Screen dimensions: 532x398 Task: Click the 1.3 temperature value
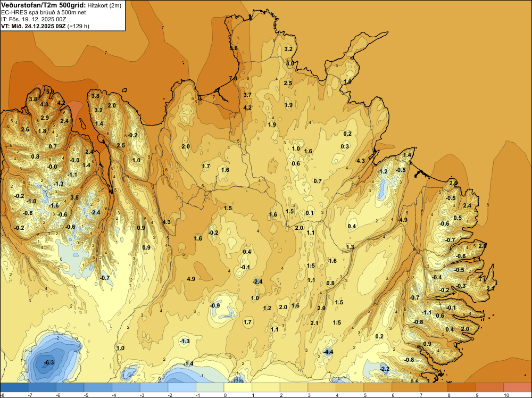point(350,247)
